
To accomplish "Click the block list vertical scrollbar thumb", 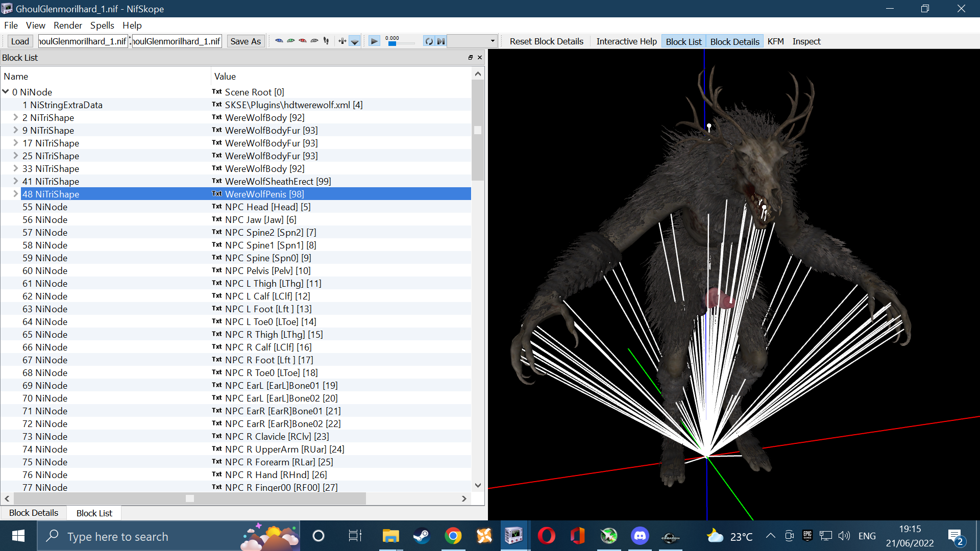I will click(x=478, y=130).
